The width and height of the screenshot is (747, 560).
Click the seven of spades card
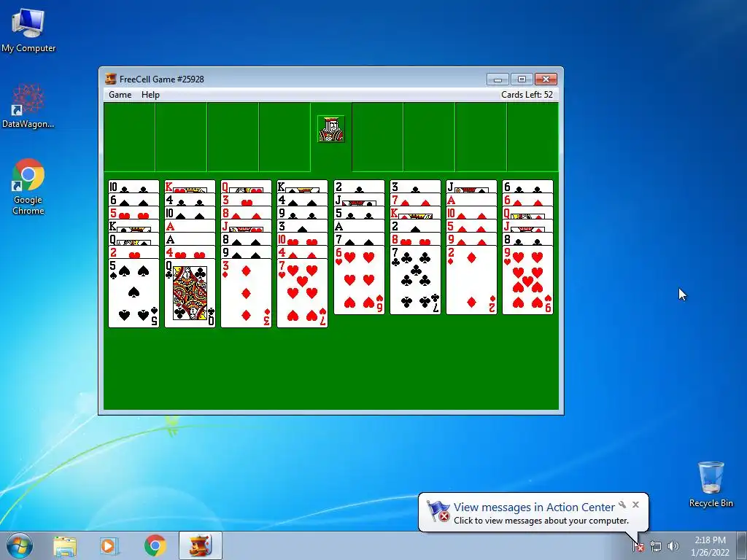[x=359, y=239]
